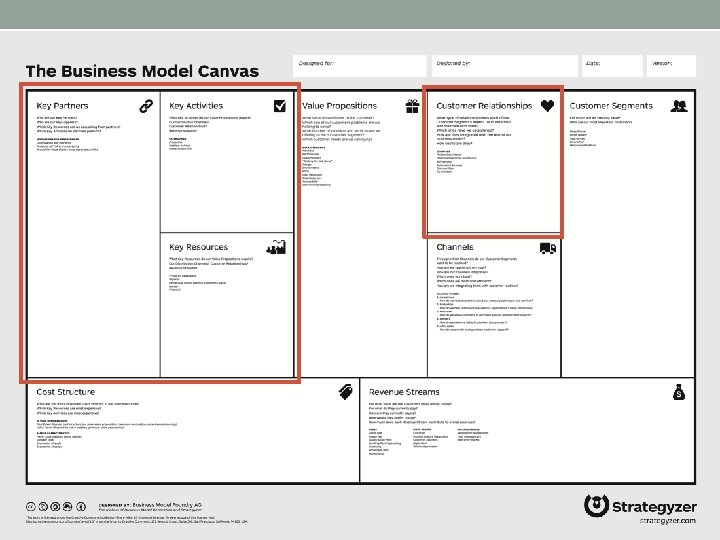
Task: Select the Key Activities heading
Action: point(196,106)
